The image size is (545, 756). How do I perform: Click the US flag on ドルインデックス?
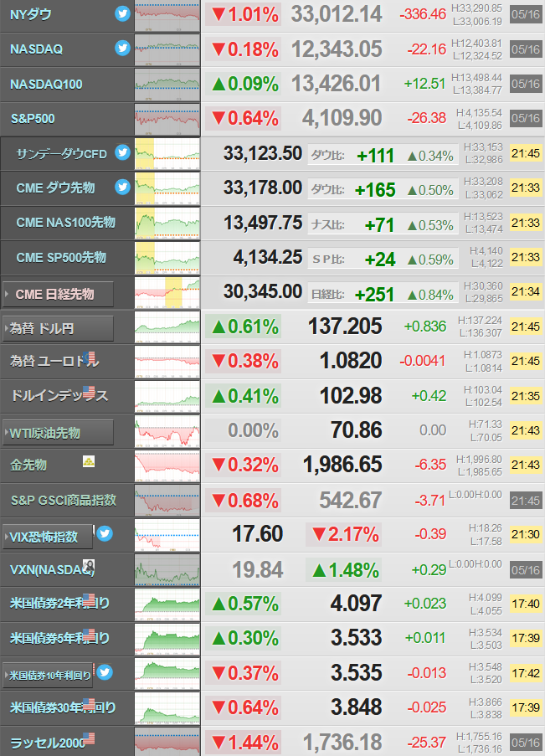tap(89, 392)
